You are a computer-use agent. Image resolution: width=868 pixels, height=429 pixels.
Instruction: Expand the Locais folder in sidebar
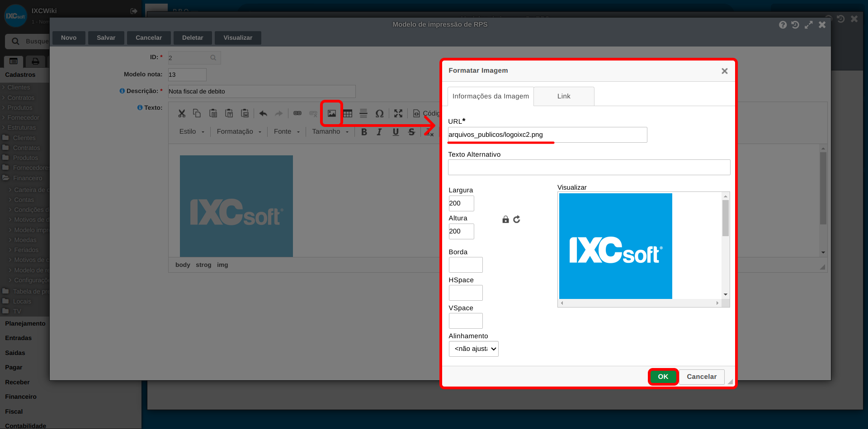(17, 301)
